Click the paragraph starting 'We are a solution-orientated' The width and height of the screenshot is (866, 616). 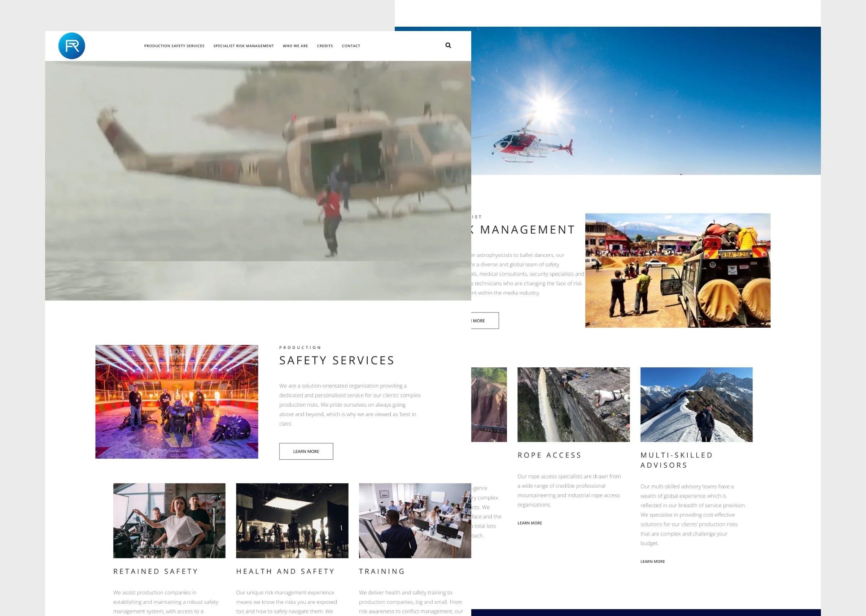coord(350,405)
